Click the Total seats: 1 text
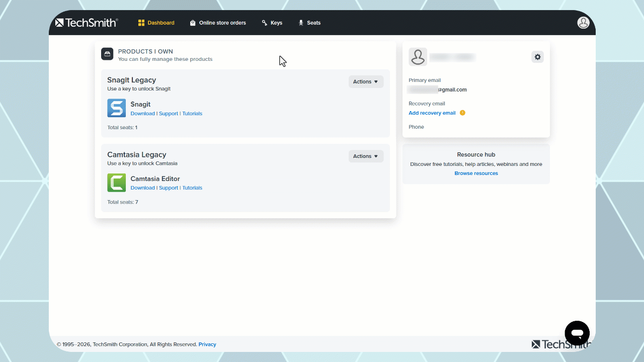Screen dimensions: 644x362 coord(122,128)
